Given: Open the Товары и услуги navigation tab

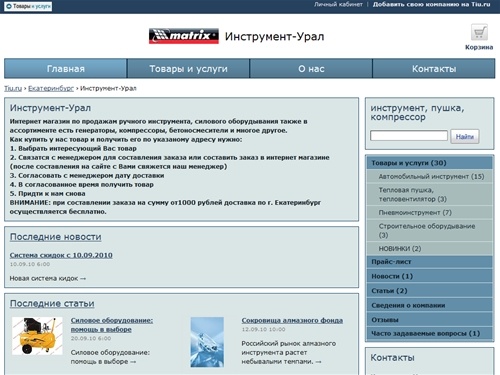Looking at the screenshot, I should click(x=188, y=69).
